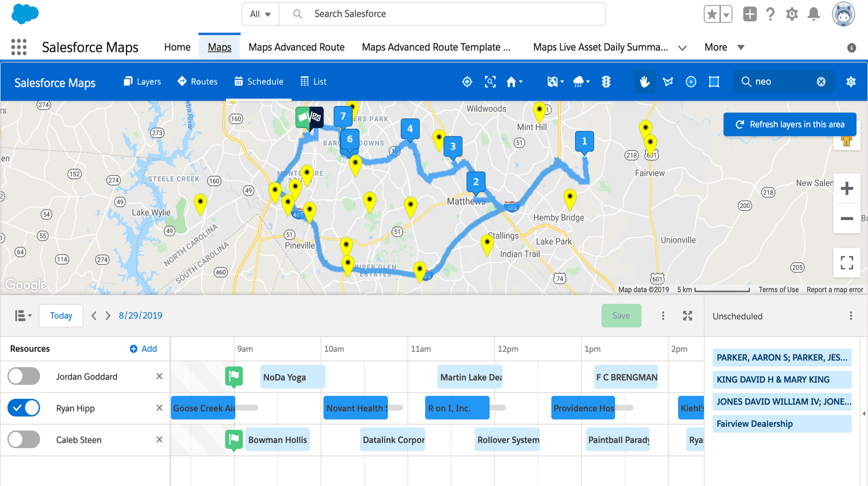Click the neo map search field
The width and height of the screenshot is (868, 486).
(783, 82)
